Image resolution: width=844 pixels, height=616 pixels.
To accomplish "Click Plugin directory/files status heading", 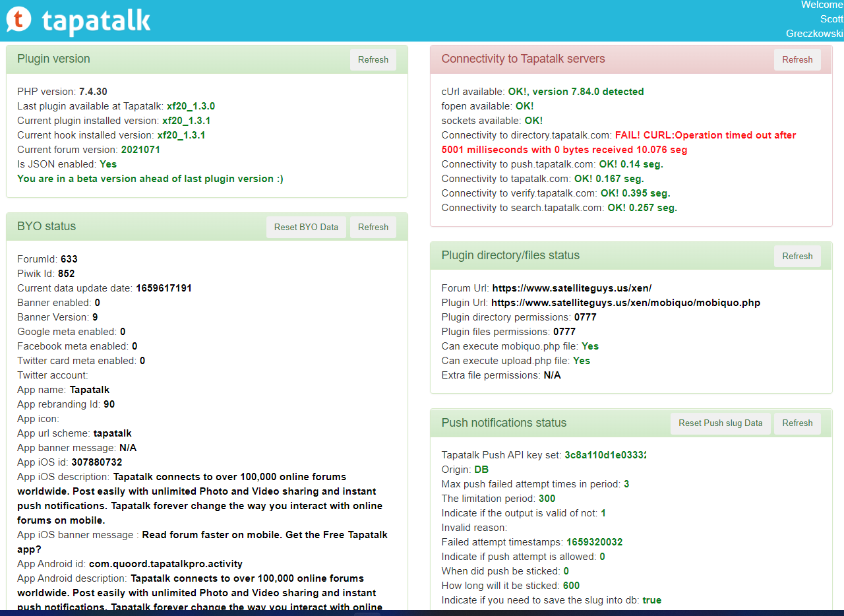I will [510, 255].
